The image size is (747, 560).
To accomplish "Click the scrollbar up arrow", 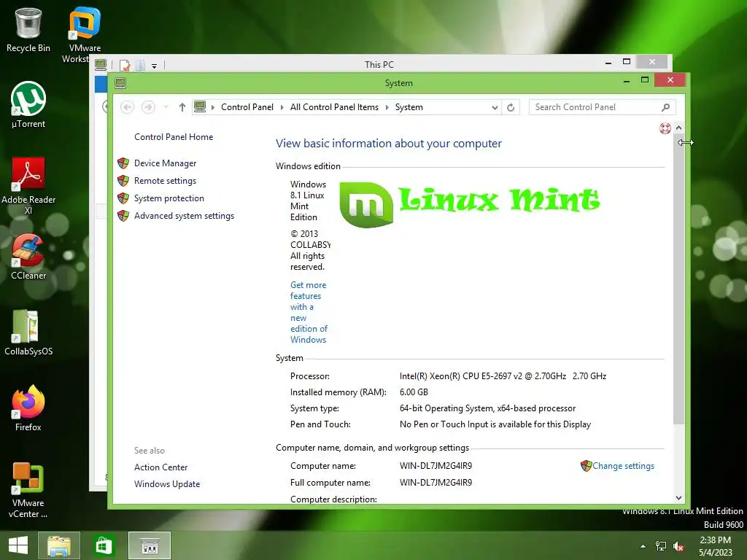I will click(679, 128).
